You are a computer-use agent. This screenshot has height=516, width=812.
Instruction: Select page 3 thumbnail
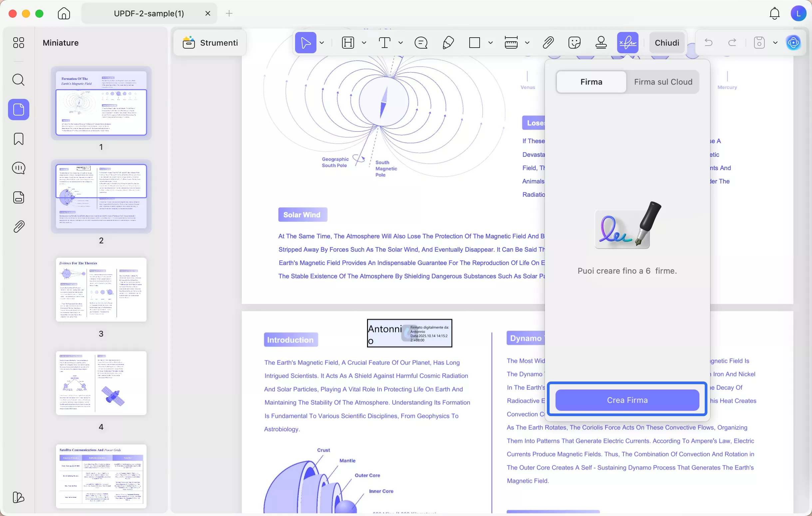click(101, 290)
